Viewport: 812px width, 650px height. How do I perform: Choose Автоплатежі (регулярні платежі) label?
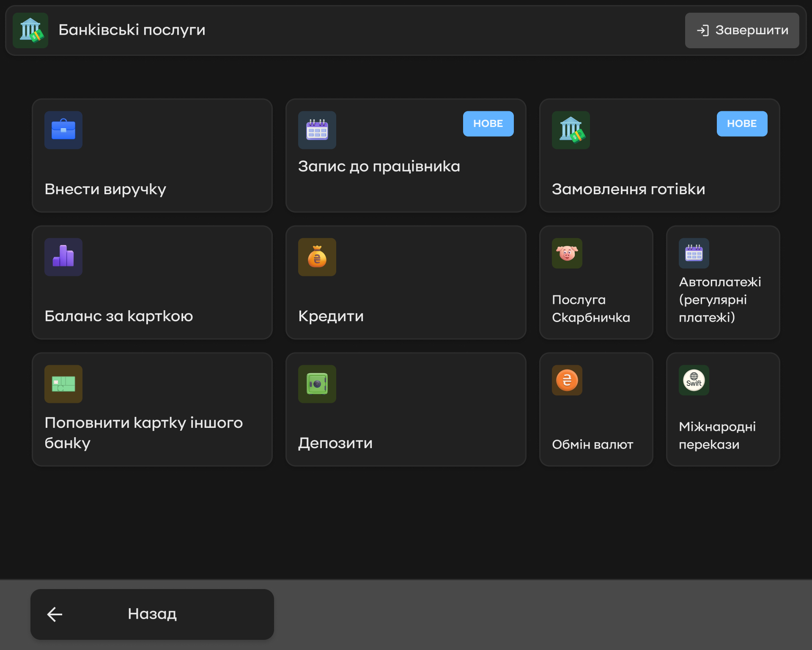point(720,300)
